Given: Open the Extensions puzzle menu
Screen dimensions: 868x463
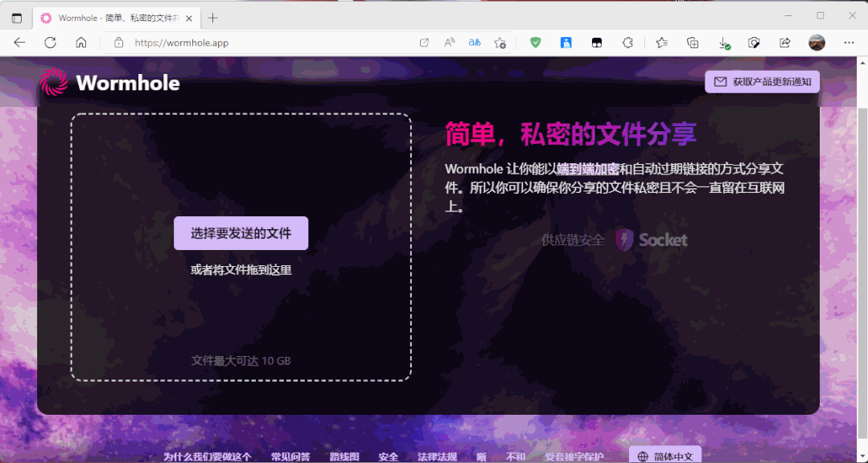Looking at the screenshot, I should coord(627,43).
